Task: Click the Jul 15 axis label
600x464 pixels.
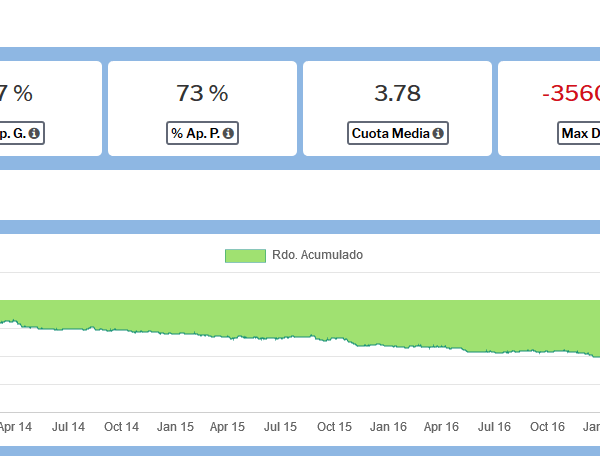Action: (280, 427)
